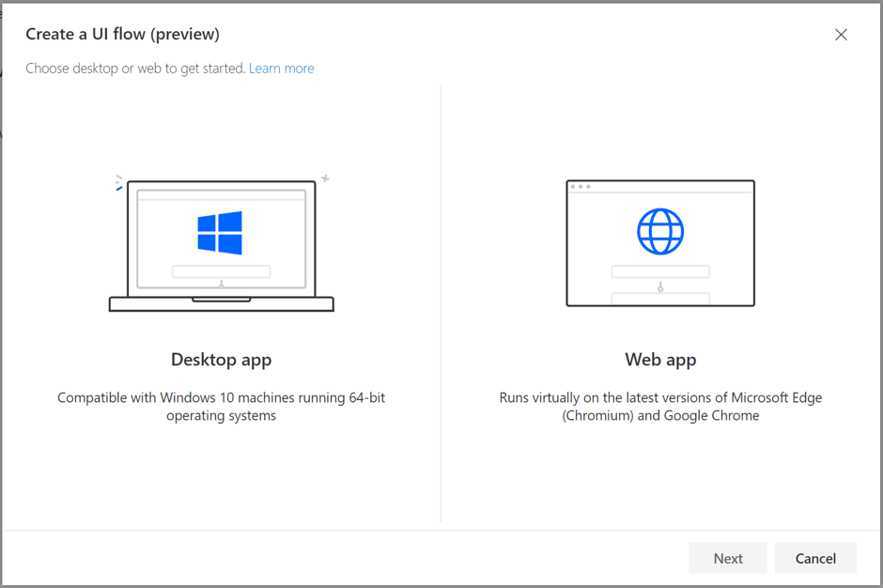Click the blue globe icon
This screenshot has width=883, height=588.
pos(660,231)
